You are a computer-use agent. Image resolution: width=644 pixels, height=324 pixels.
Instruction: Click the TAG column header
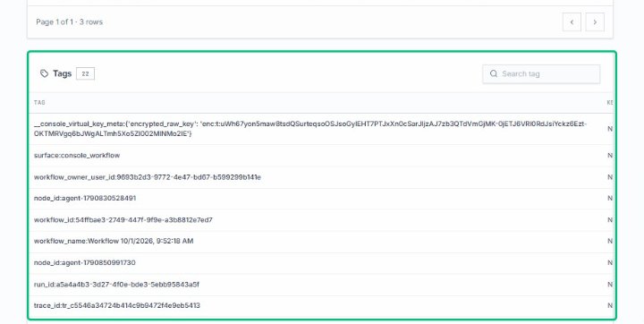click(39, 102)
